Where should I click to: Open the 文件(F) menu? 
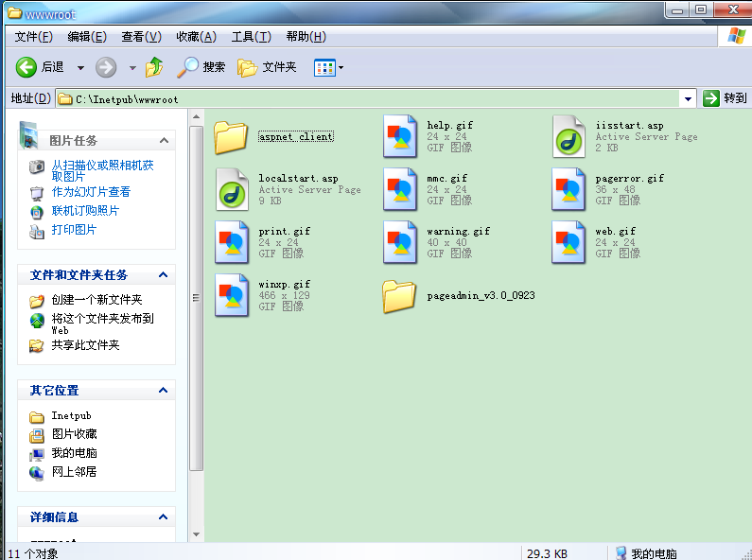[34, 36]
